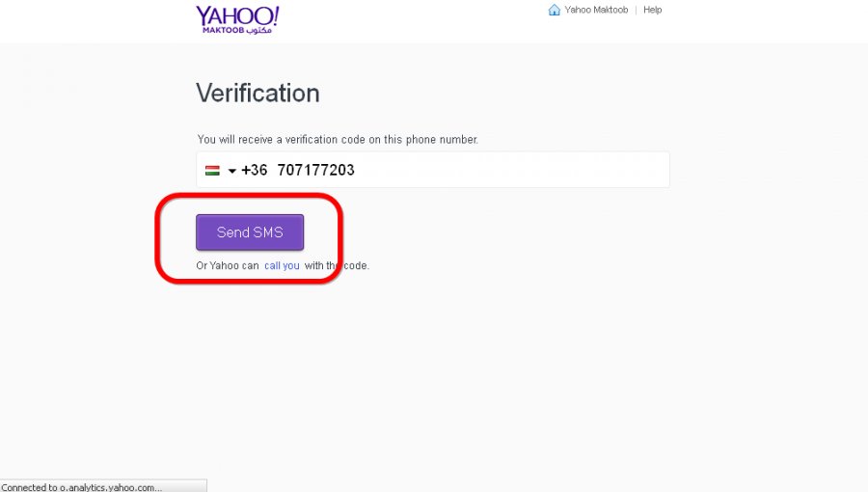Click the separator between Yahoo Maktoob and Help
The height and width of the screenshot is (492, 868).
(x=637, y=10)
